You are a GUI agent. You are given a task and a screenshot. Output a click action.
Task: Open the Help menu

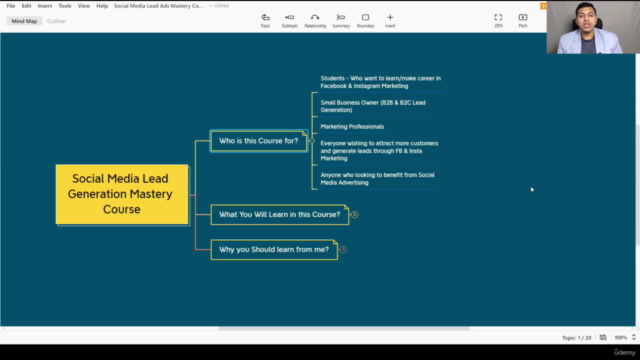(102, 6)
